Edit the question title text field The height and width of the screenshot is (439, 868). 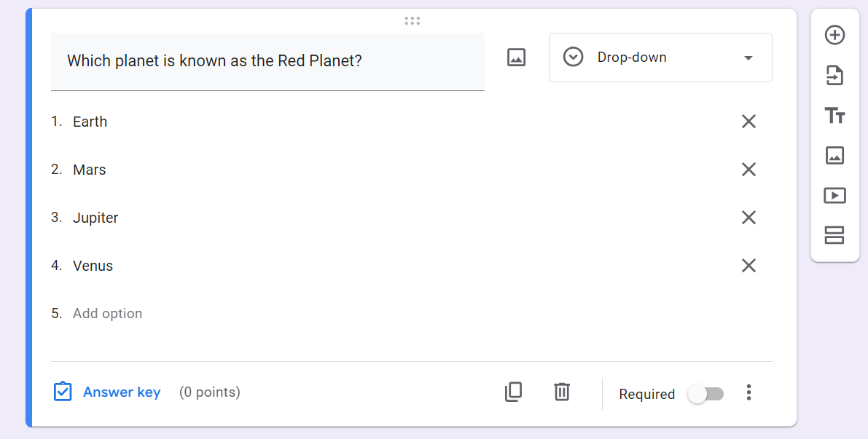(x=267, y=61)
